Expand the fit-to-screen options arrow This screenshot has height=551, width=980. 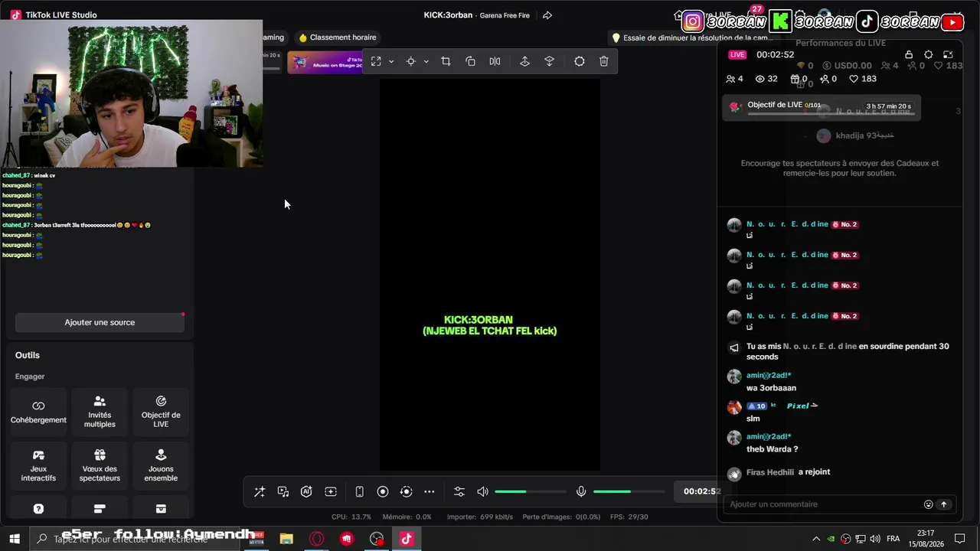coord(391,61)
